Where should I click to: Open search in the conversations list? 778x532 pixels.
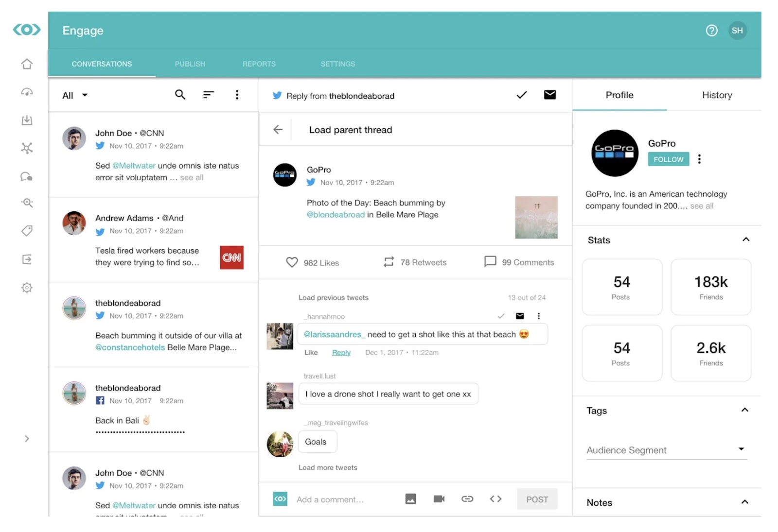(180, 95)
